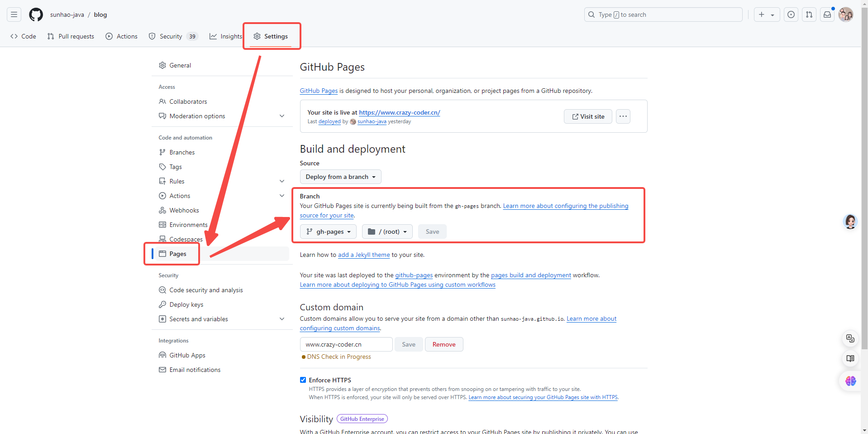Screen dimensions: 868x434
Task: Open the three-dot site options menu
Action: click(x=623, y=116)
